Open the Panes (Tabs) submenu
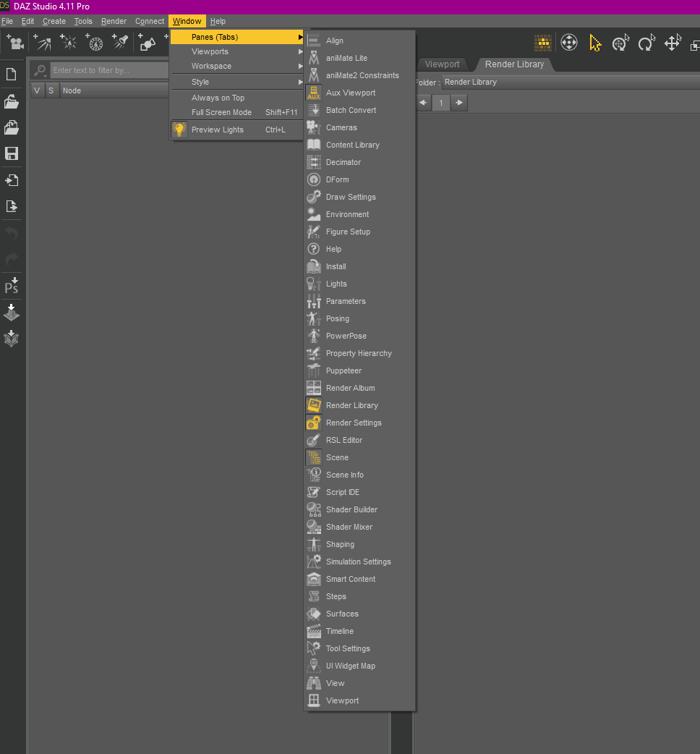 pos(237,37)
